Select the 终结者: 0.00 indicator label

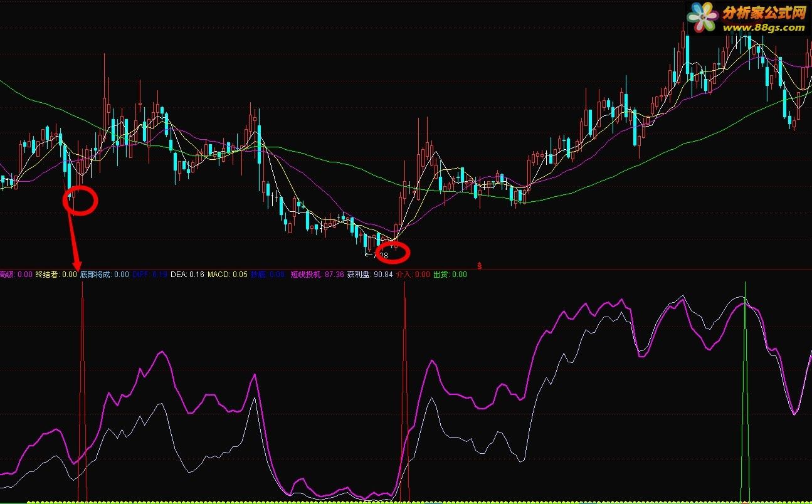56,274
